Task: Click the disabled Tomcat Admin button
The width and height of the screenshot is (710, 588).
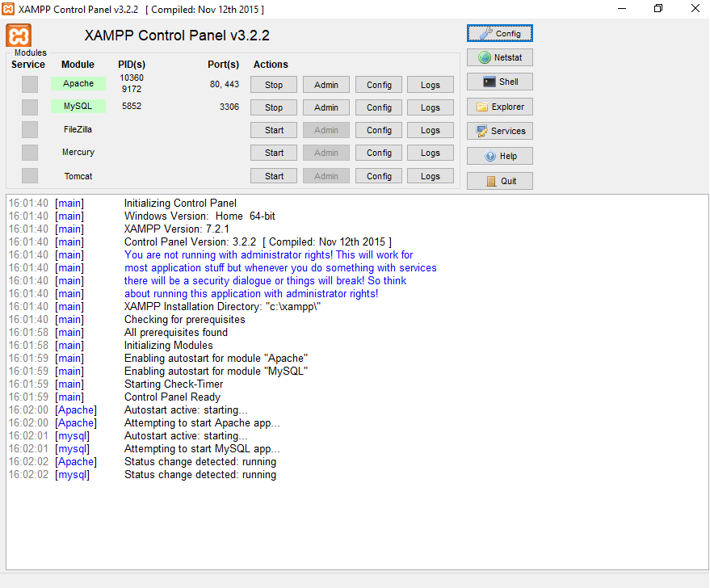Action: (326, 175)
